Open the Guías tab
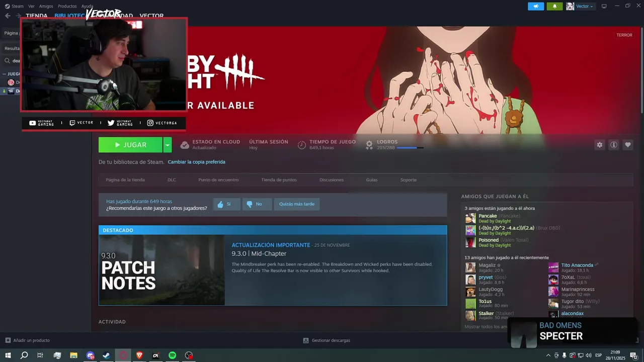This screenshot has height=362, width=644. 372,179
